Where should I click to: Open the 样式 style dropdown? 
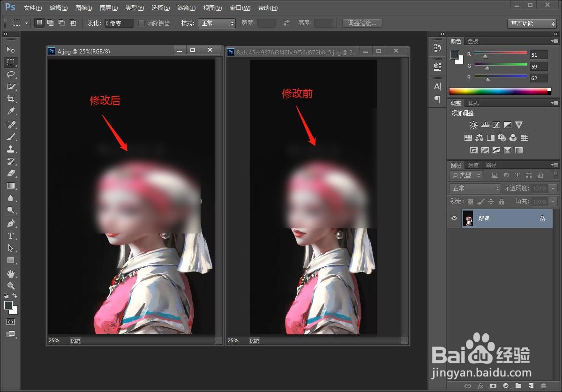[x=217, y=23]
